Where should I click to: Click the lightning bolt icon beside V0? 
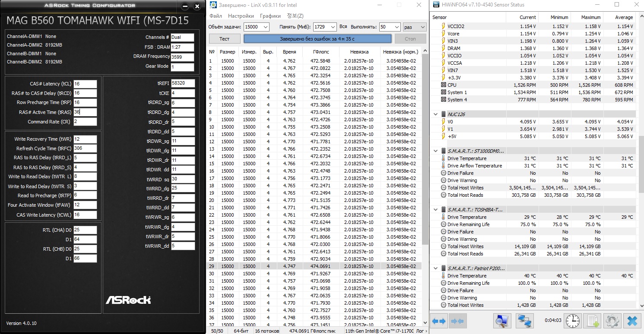443,122
